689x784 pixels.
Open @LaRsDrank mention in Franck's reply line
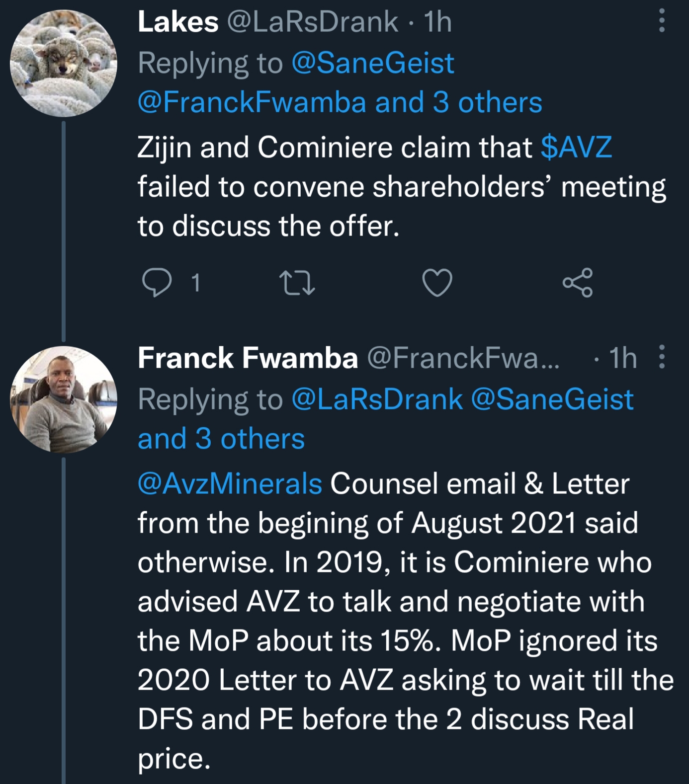[x=377, y=399]
